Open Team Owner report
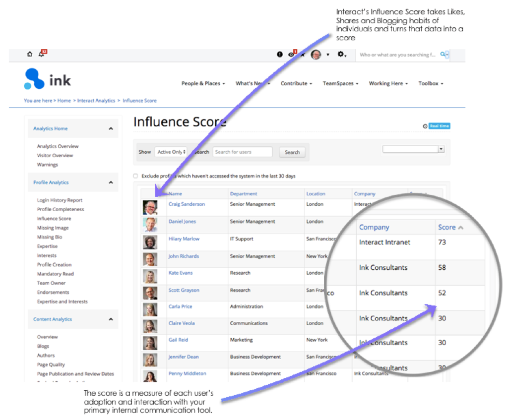 pos(51,283)
